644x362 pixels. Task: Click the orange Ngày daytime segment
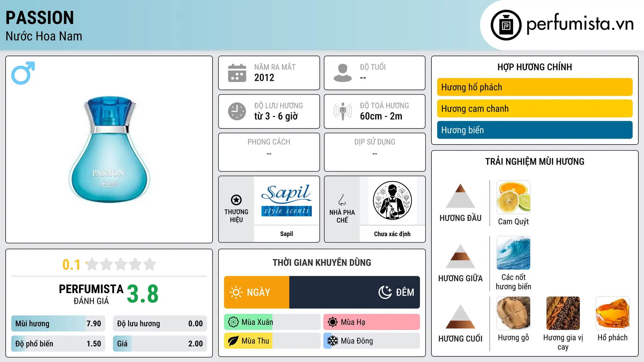tap(257, 292)
